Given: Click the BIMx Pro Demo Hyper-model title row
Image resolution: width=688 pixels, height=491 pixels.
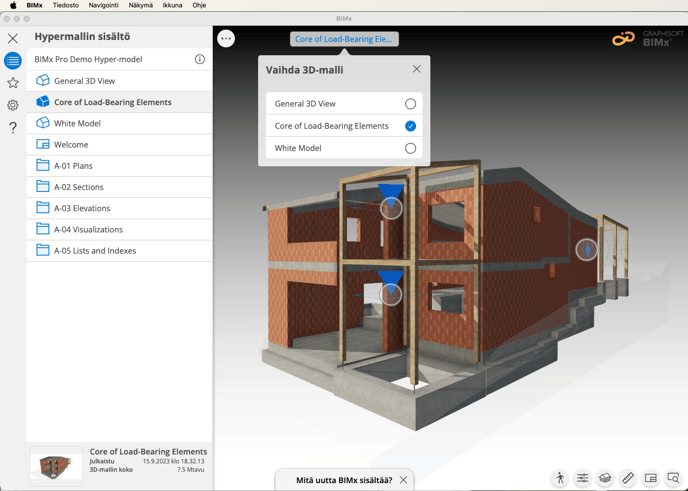Looking at the screenshot, I should coord(119,59).
